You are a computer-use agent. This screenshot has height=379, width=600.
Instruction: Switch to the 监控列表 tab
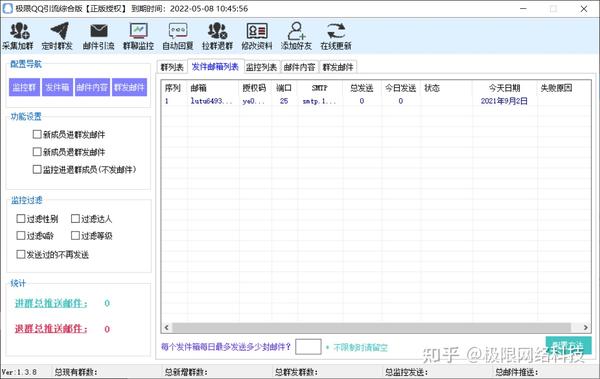(x=261, y=67)
